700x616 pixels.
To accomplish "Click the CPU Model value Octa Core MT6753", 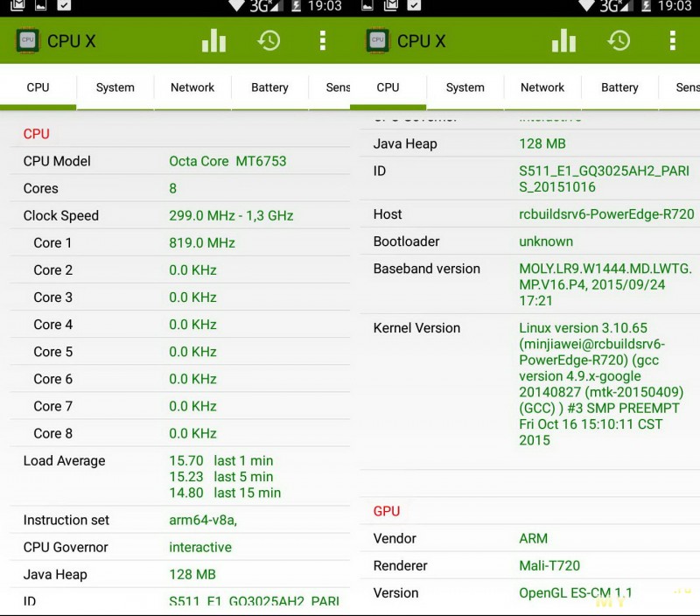I will click(227, 161).
